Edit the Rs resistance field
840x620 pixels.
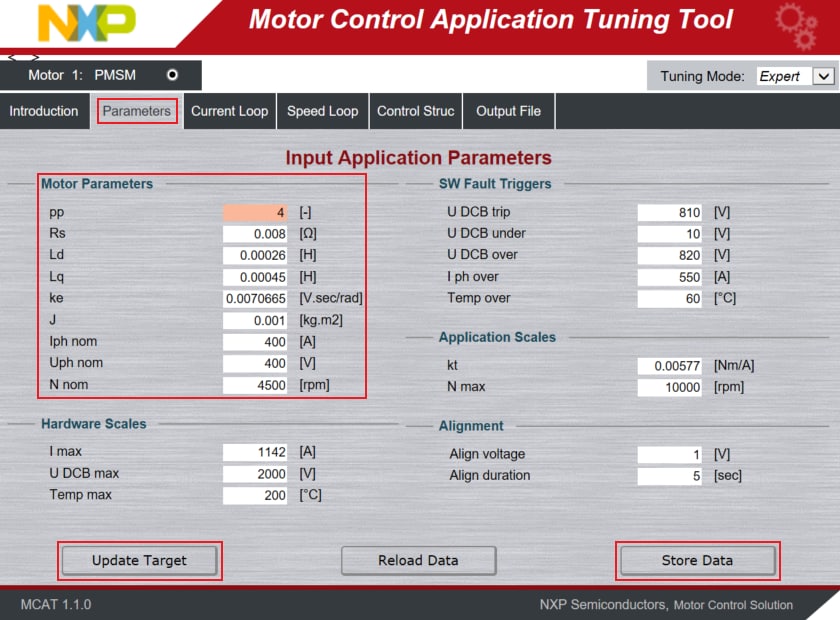pyautogui.click(x=257, y=234)
